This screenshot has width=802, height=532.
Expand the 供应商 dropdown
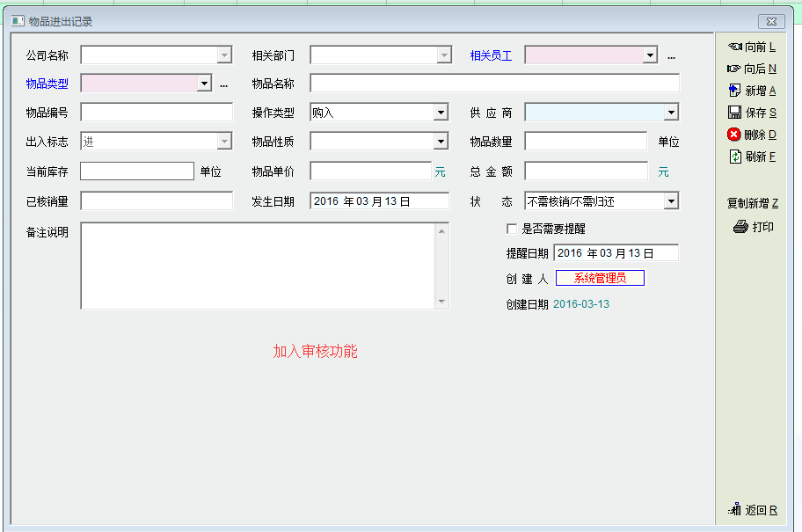tap(670, 113)
